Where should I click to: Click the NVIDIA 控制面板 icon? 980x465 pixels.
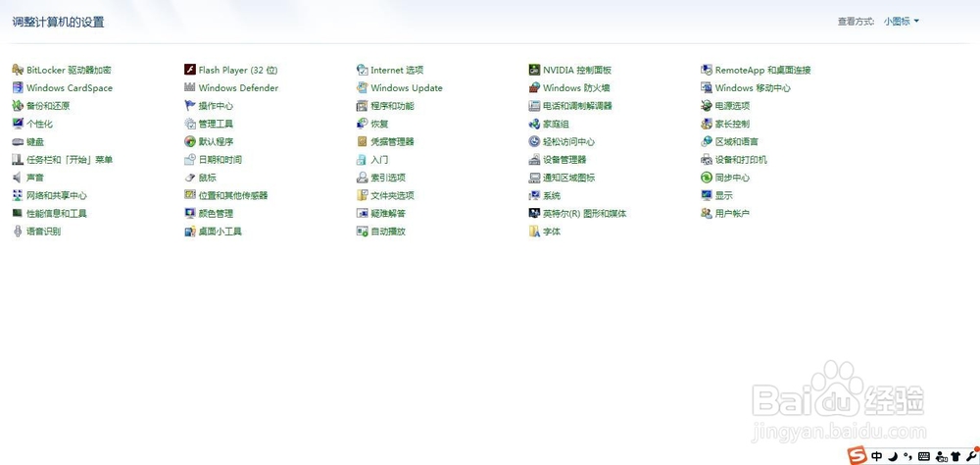[534, 70]
